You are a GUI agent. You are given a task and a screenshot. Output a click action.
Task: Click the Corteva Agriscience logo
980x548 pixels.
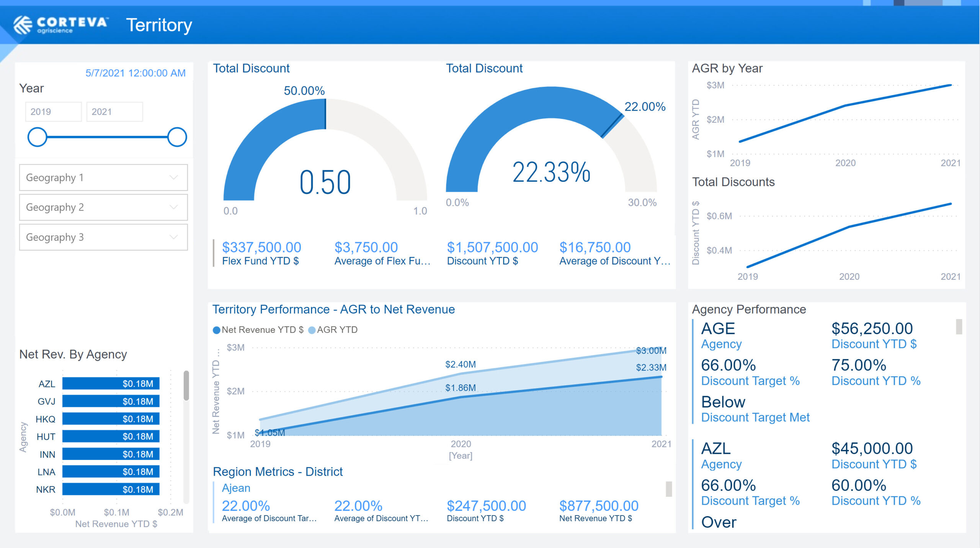coord(60,25)
